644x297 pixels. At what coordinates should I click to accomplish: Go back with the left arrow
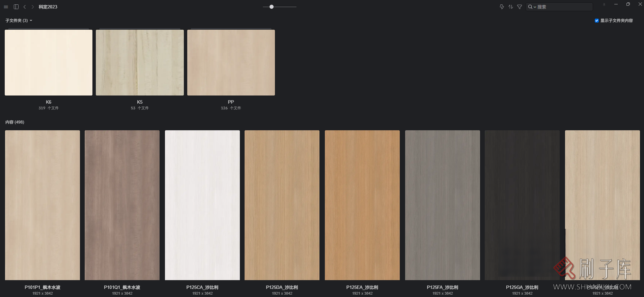[25, 7]
